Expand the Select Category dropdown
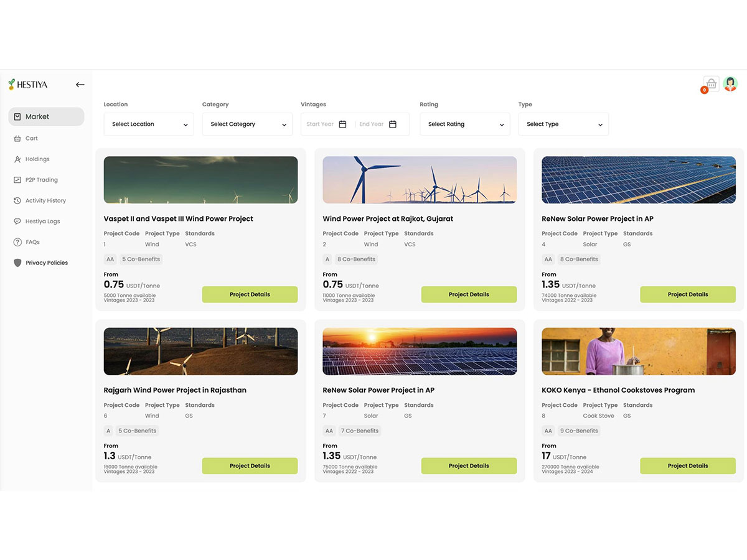The width and height of the screenshot is (747, 560). [x=247, y=124]
